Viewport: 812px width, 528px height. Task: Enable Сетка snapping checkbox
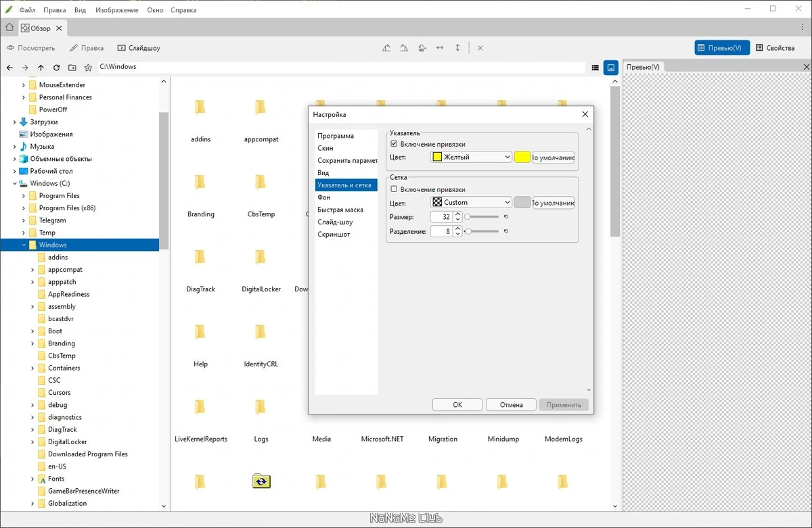pos(394,189)
